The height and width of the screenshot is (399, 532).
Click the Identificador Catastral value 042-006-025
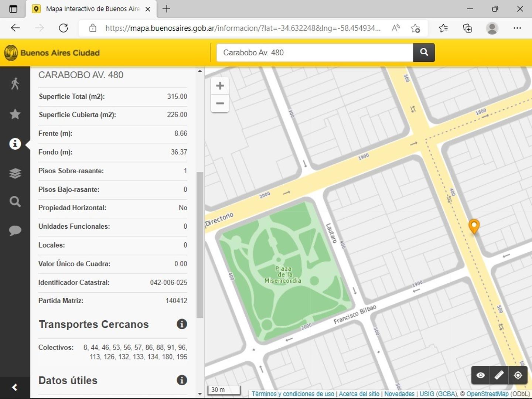168,282
